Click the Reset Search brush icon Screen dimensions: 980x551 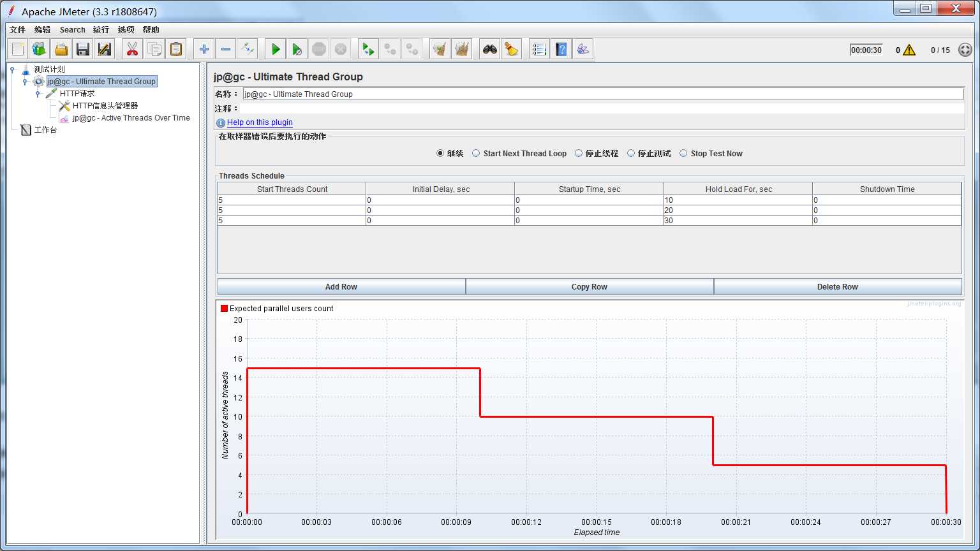coord(511,49)
